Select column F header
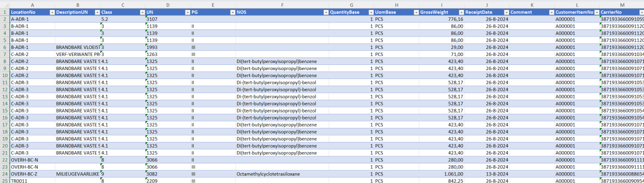The height and width of the screenshot is (183, 644). pos(282,5)
